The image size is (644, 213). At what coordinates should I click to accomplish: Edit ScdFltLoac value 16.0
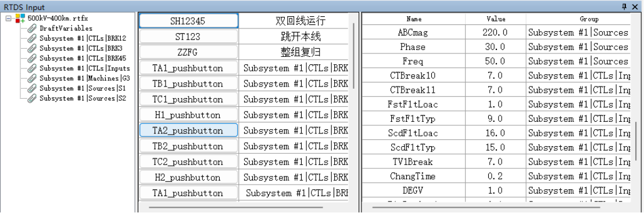coord(496,133)
